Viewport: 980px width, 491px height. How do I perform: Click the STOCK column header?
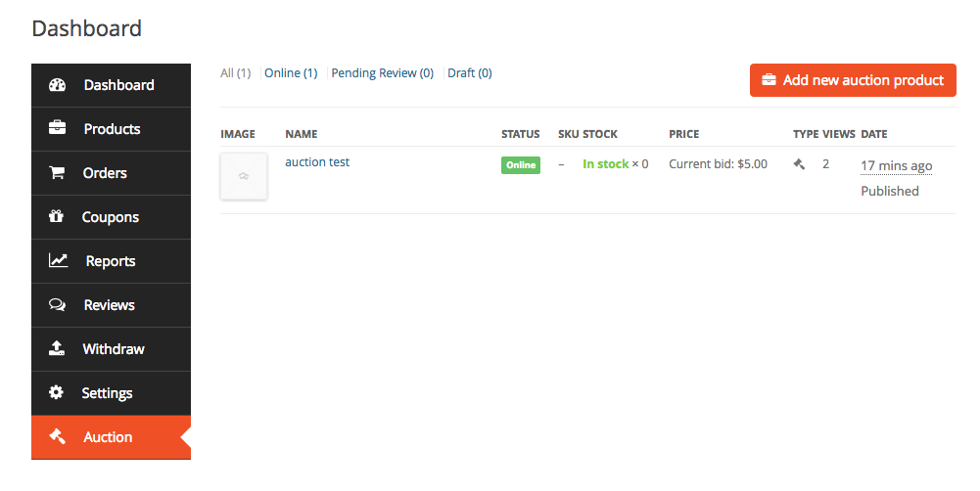(x=600, y=134)
